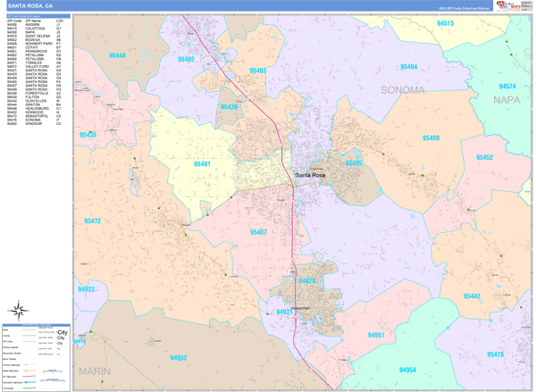The width and height of the screenshot is (536, 392).
Task: Click the SONOMA county label
Action: 403,90
